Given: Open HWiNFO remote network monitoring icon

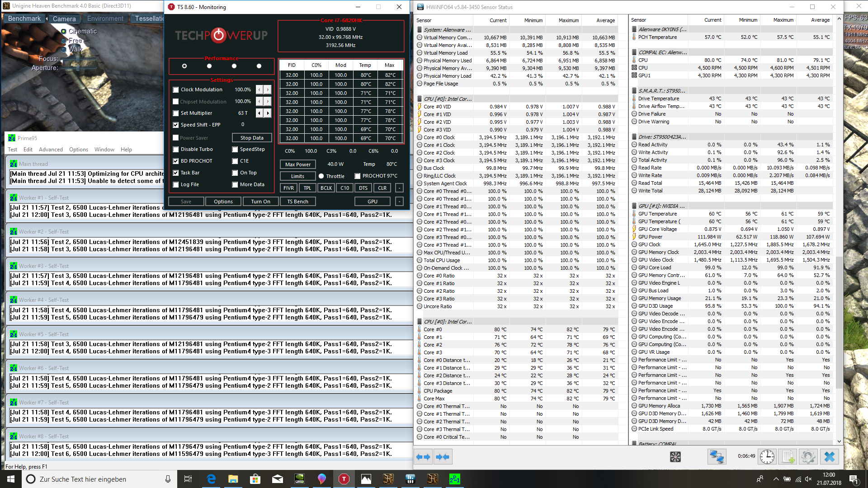Looking at the screenshot, I should [x=717, y=457].
